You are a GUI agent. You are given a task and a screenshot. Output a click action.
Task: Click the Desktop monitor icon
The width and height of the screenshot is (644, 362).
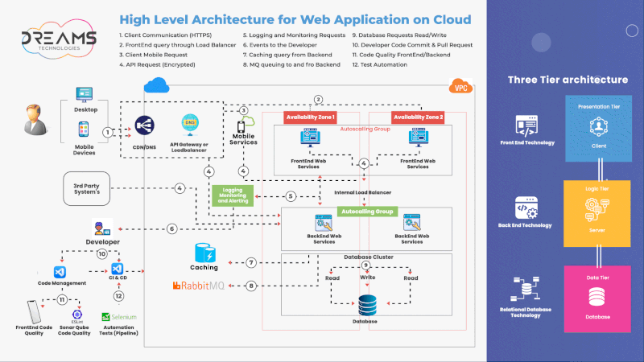click(84, 94)
